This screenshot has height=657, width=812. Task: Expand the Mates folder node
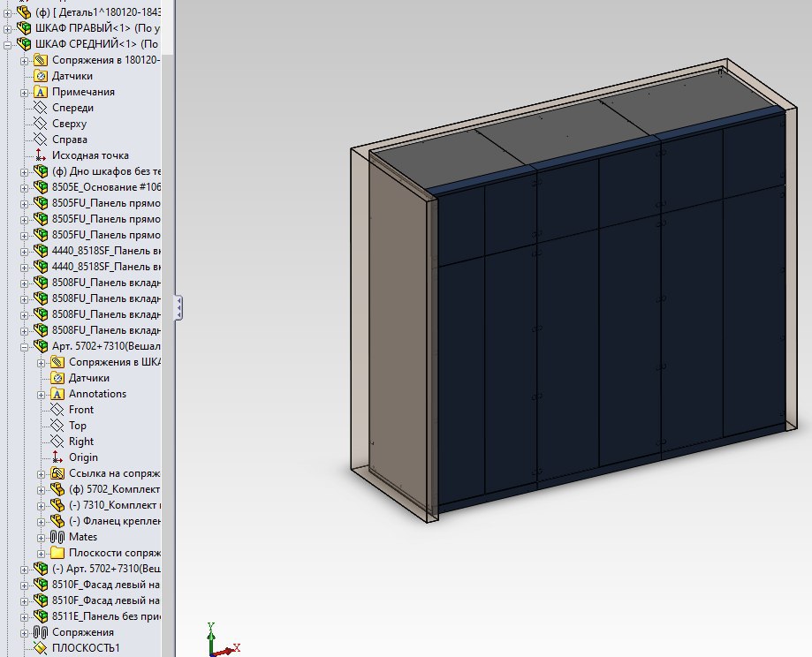coord(41,538)
